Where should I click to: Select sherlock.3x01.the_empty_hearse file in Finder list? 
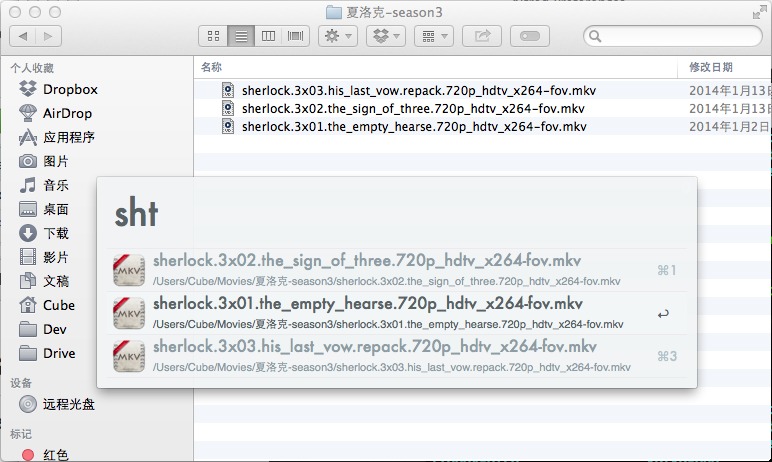pyautogui.click(x=414, y=127)
